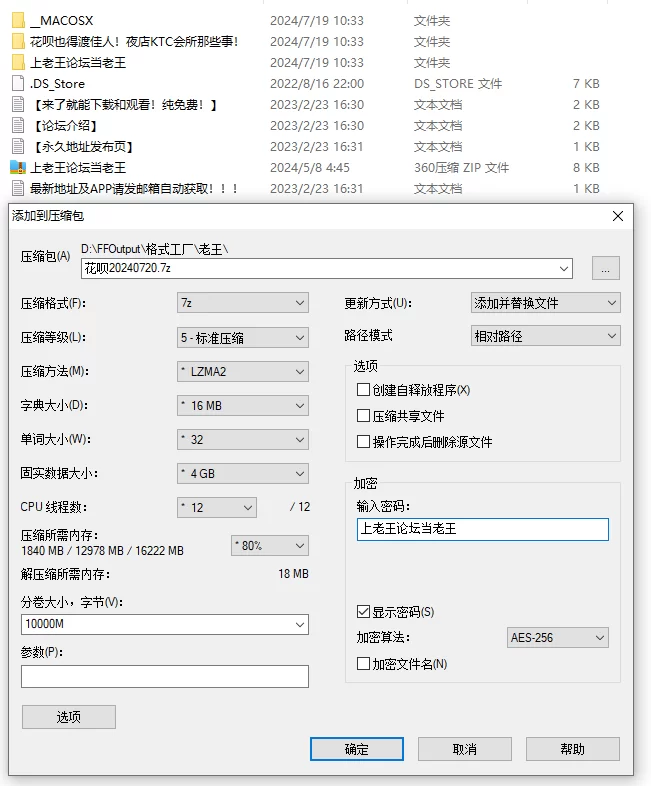
Task: Click the date 2024/5/8 4:45
Action: 310,168
